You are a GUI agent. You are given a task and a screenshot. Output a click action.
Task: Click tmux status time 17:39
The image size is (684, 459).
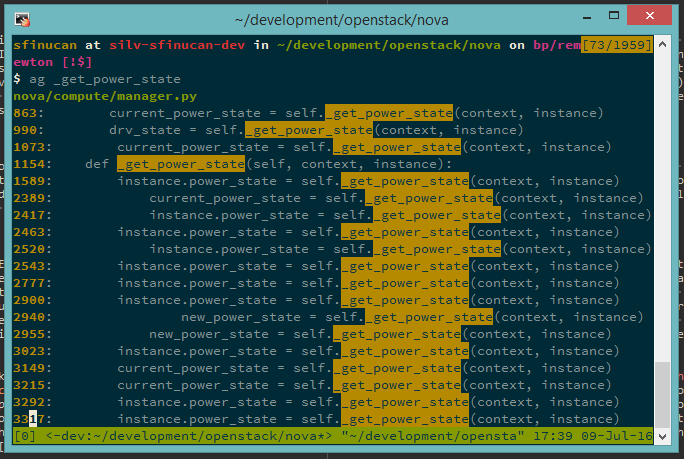[x=553, y=436]
